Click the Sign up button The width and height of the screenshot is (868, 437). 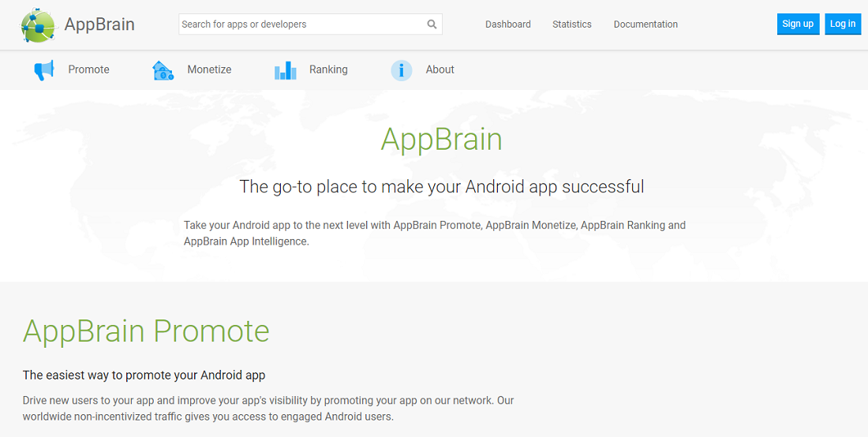pos(798,24)
